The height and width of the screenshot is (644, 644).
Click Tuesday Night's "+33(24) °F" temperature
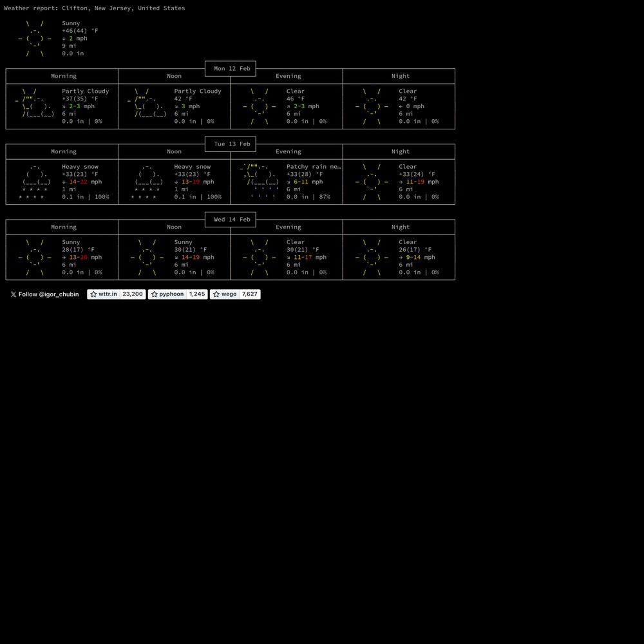417,174
